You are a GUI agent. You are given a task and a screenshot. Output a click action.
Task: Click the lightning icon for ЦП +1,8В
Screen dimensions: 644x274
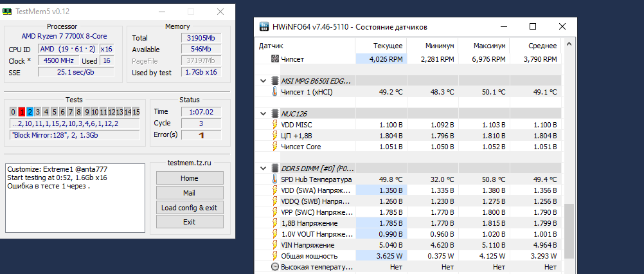[x=275, y=136]
